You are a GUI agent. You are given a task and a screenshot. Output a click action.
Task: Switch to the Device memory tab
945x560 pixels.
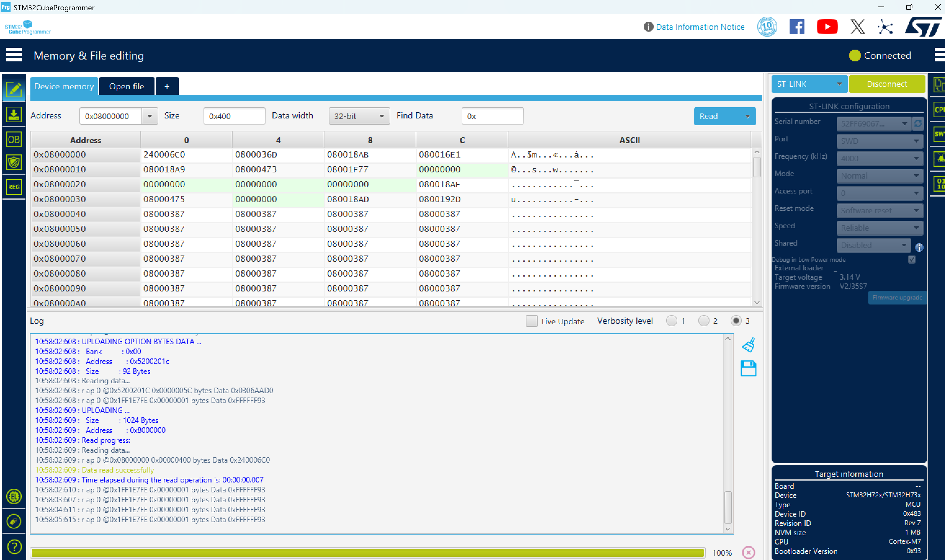[x=64, y=86]
